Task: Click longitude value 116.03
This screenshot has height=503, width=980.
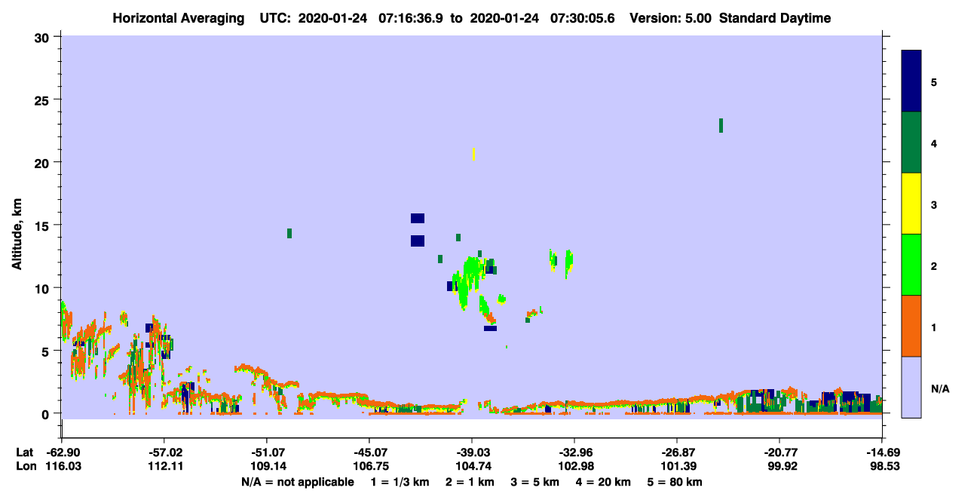Action: click(x=62, y=466)
